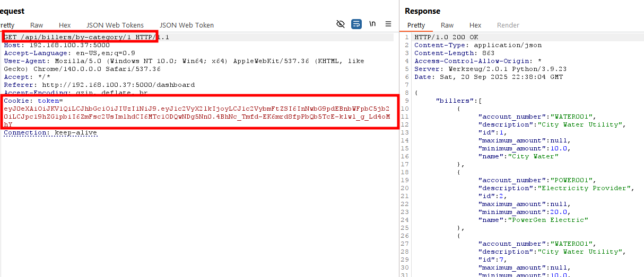644x277 pixels.
Task: Click the Content-Type response header line
Action: coord(477,45)
